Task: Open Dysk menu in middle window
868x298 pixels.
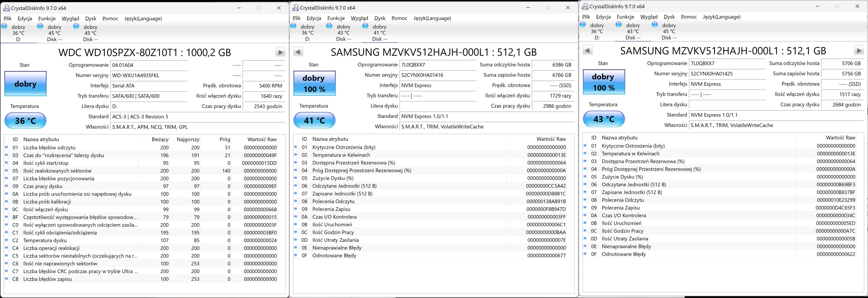Action: coord(380,18)
